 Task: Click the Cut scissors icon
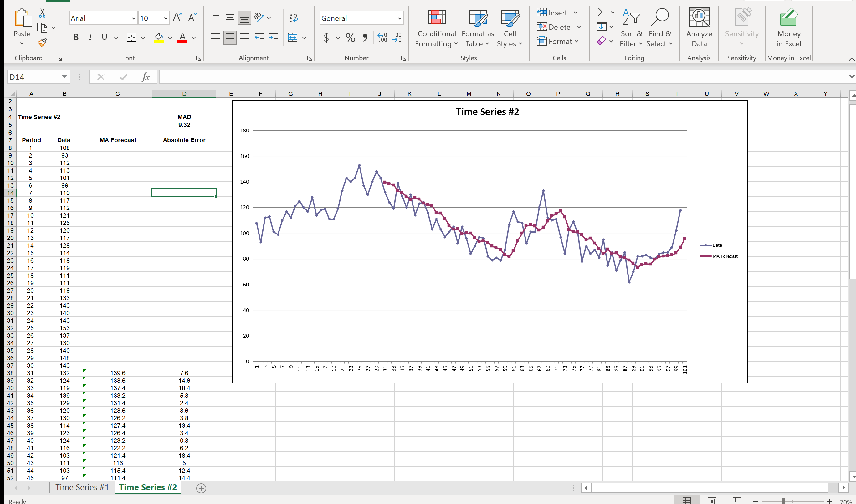[x=42, y=13]
